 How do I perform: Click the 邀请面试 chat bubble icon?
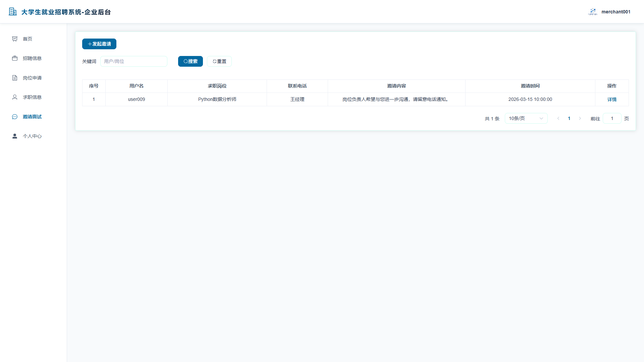pyautogui.click(x=15, y=117)
